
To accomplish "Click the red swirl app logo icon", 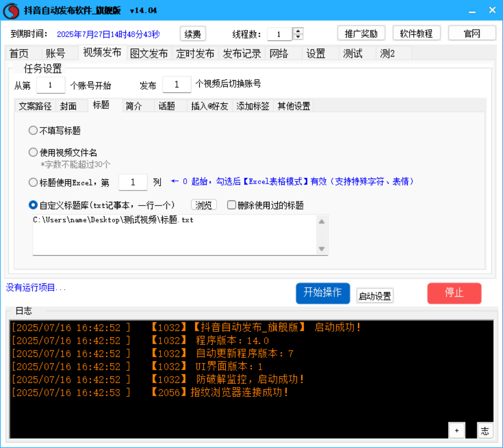I will click(11, 10).
